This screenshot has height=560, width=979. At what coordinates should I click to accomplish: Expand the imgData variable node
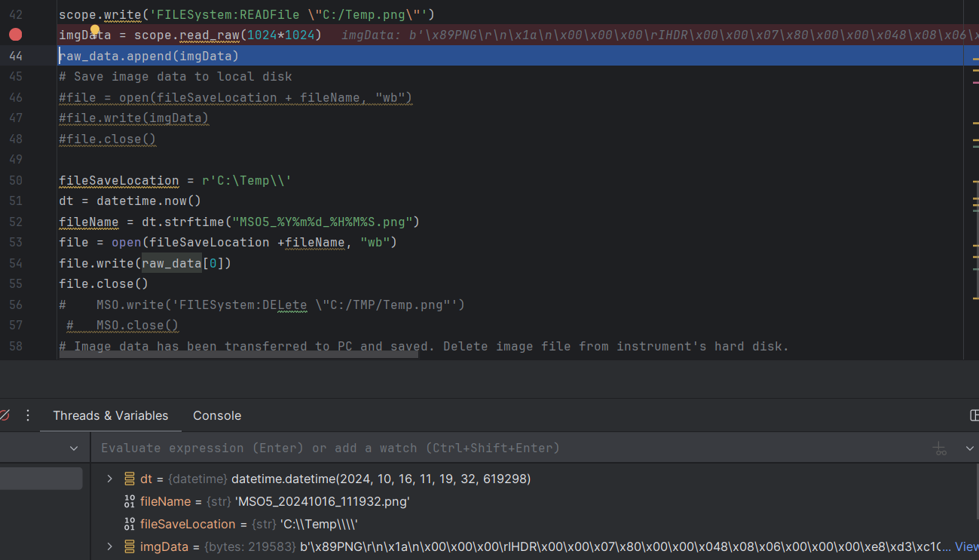tap(109, 546)
